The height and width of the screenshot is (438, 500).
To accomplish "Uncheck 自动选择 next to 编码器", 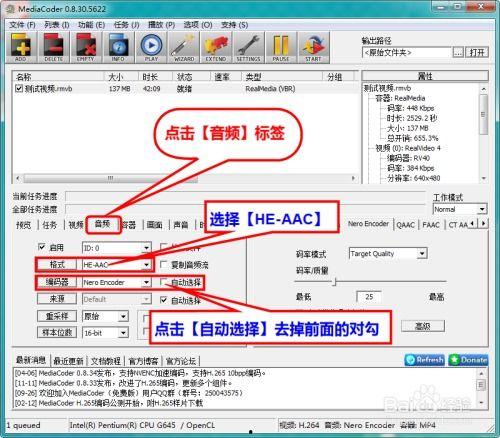I will pyautogui.click(x=163, y=282).
